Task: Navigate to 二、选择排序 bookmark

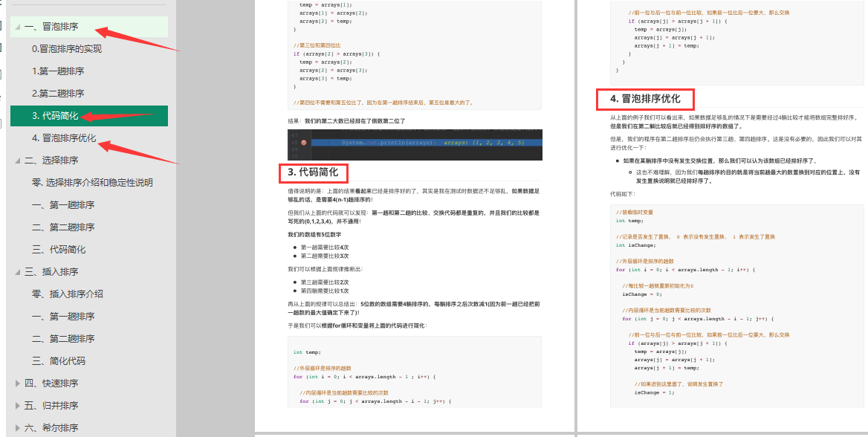Action: coord(51,160)
